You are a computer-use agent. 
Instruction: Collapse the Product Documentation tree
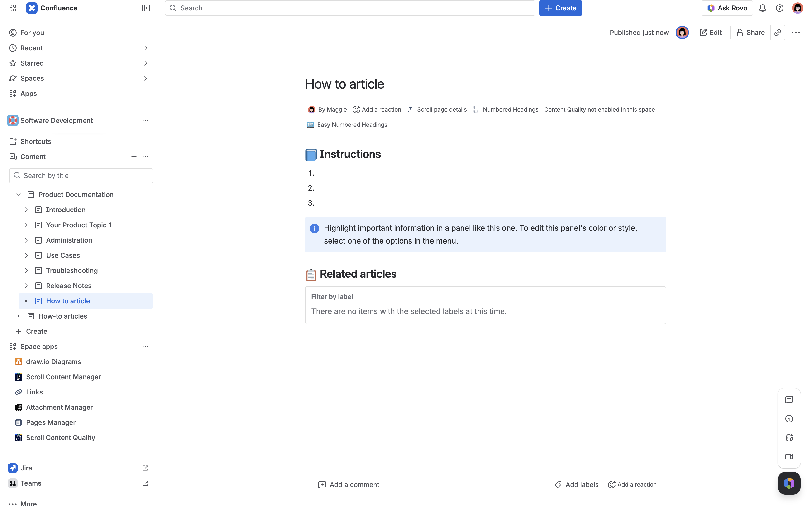click(19, 194)
